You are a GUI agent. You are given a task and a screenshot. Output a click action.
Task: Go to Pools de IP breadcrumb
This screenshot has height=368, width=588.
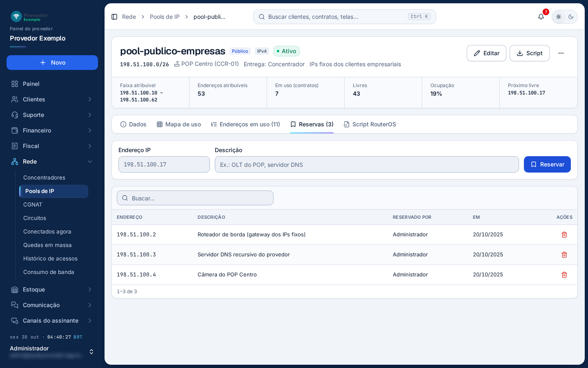(165, 17)
